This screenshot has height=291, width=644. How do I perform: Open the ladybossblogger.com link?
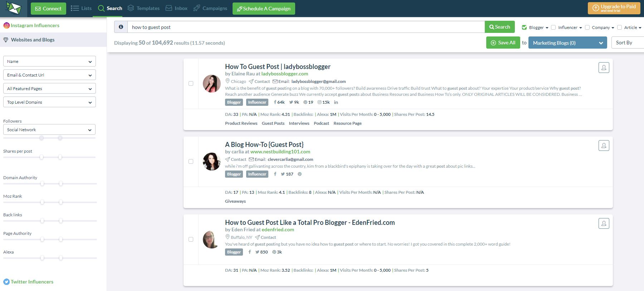click(x=285, y=74)
